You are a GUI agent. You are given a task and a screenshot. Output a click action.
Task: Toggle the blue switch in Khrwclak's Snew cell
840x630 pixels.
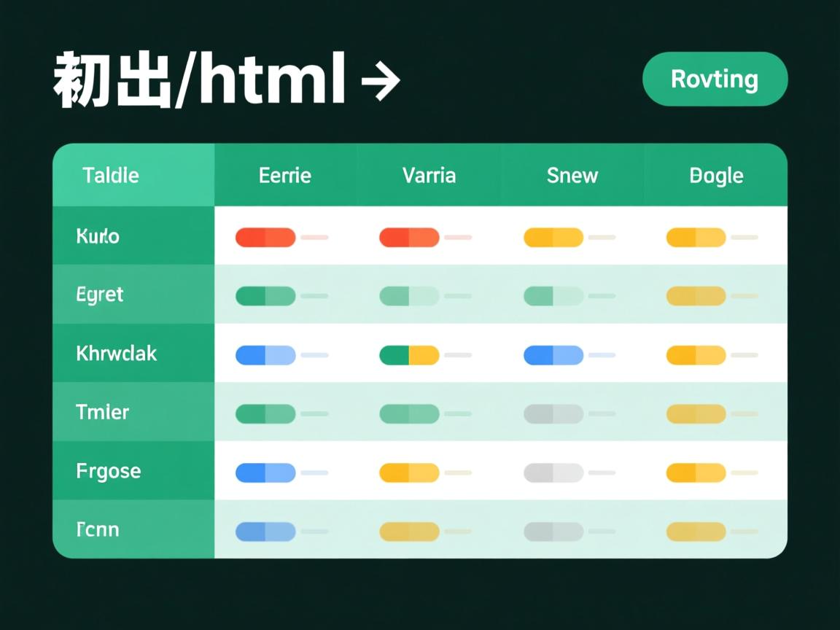[x=553, y=355]
